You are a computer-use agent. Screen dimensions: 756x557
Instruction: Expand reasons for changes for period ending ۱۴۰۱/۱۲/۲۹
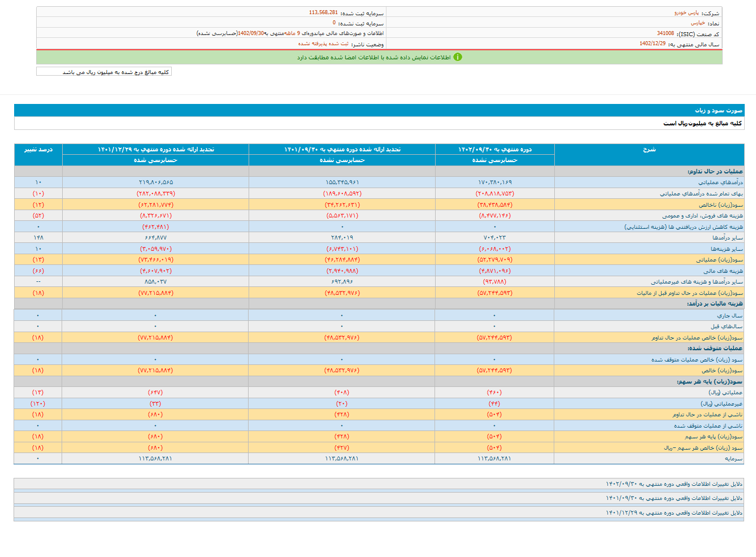pyautogui.click(x=674, y=513)
